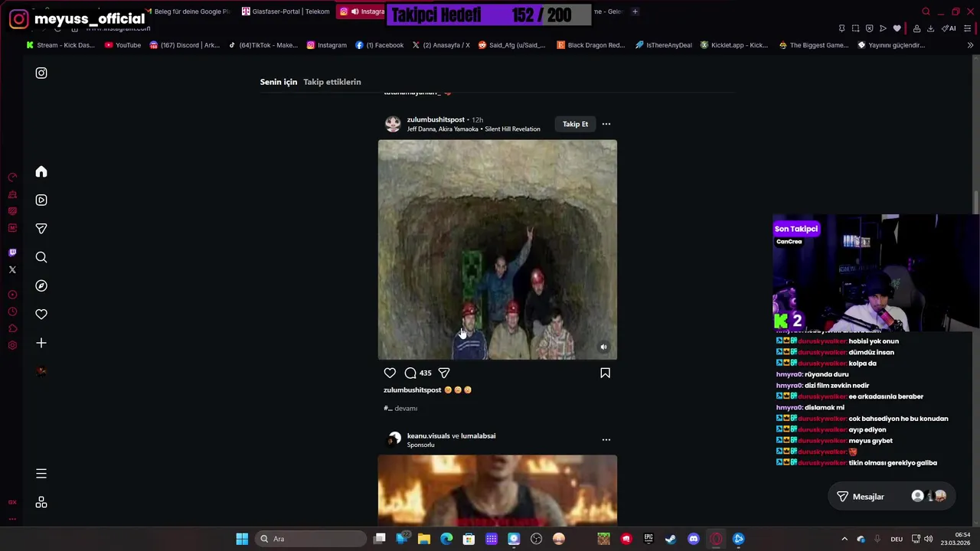Open a new browser tab with plus
The image size is (980, 551).
635,11
